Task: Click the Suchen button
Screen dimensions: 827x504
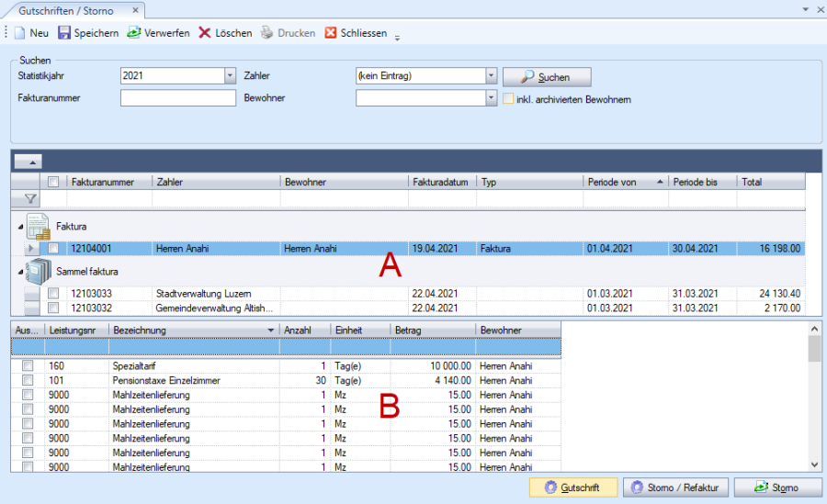Action: tap(547, 77)
